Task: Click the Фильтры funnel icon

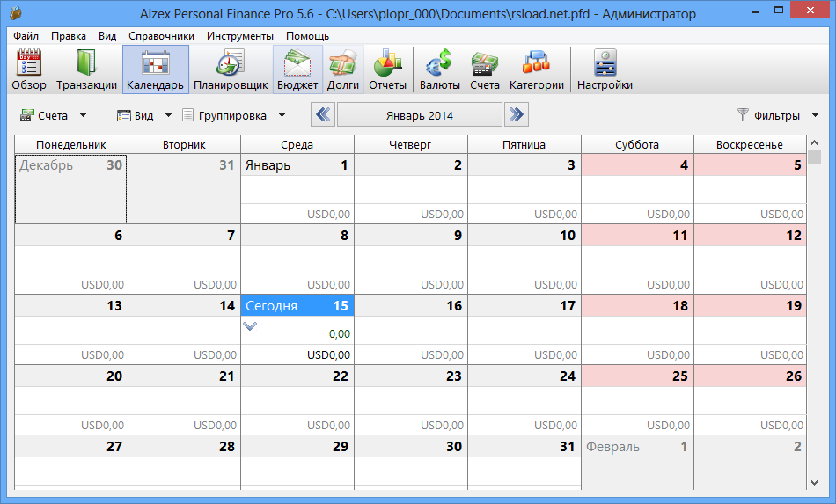Action: coord(743,114)
